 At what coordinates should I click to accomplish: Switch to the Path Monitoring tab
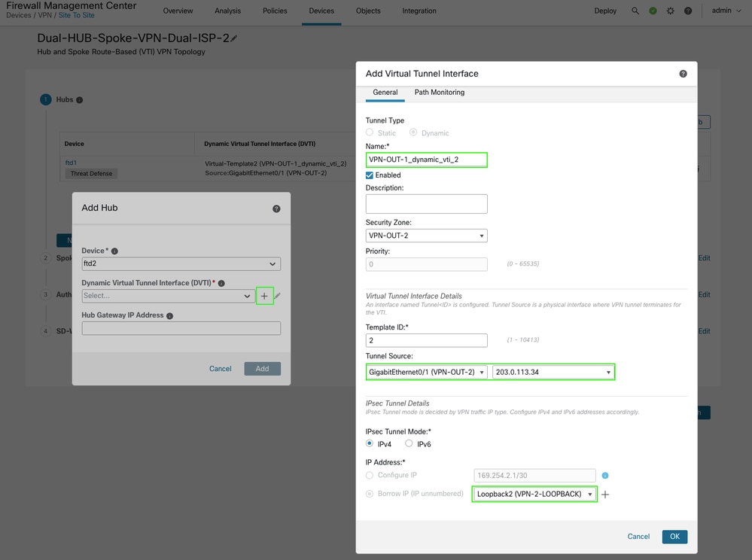click(x=439, y=93)
